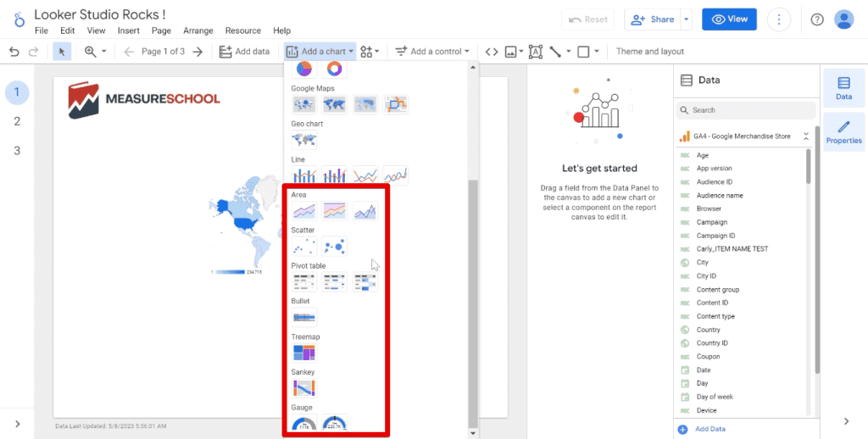Click the undo arrow icon

click(14, 52)
